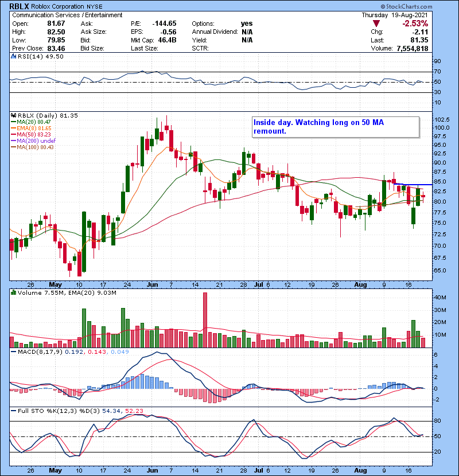Click the tallest red volume bar in mid-June
Viewport: 459px width, 476px height.
205,320
